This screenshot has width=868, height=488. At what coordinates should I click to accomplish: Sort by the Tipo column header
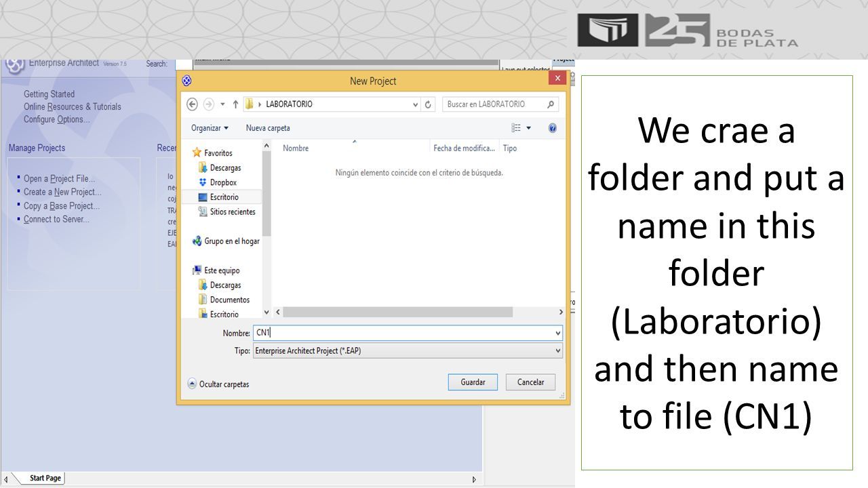pyautogui.click(x=510, y=148)
